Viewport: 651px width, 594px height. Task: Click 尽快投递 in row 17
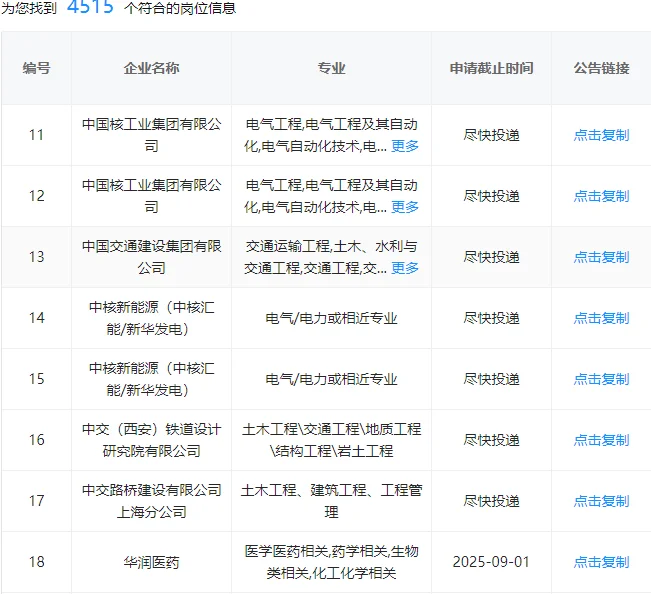click(492, 501)
